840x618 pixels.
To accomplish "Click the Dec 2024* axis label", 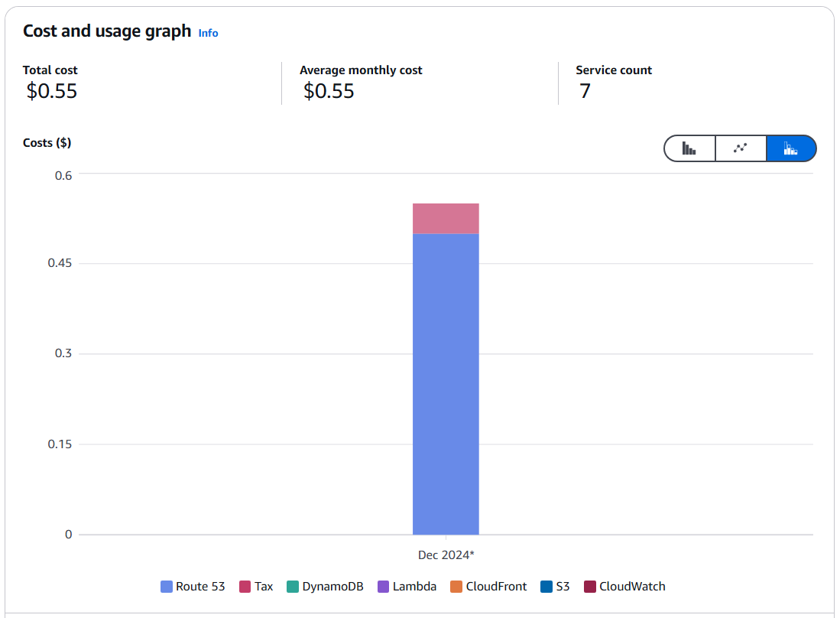I will [446, 555].
